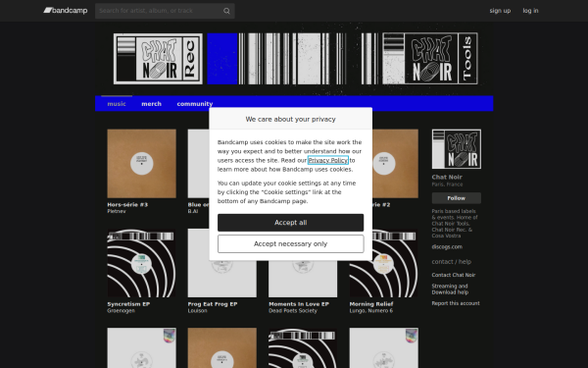Screen dimensions: 588x368
Task: Open Frog Eat Frog EP title
Action: (x=213, y=304)
